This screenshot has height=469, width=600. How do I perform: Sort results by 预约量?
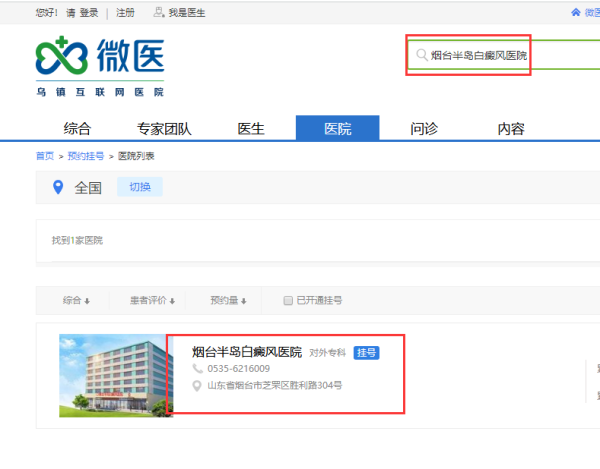coord(228,301)
